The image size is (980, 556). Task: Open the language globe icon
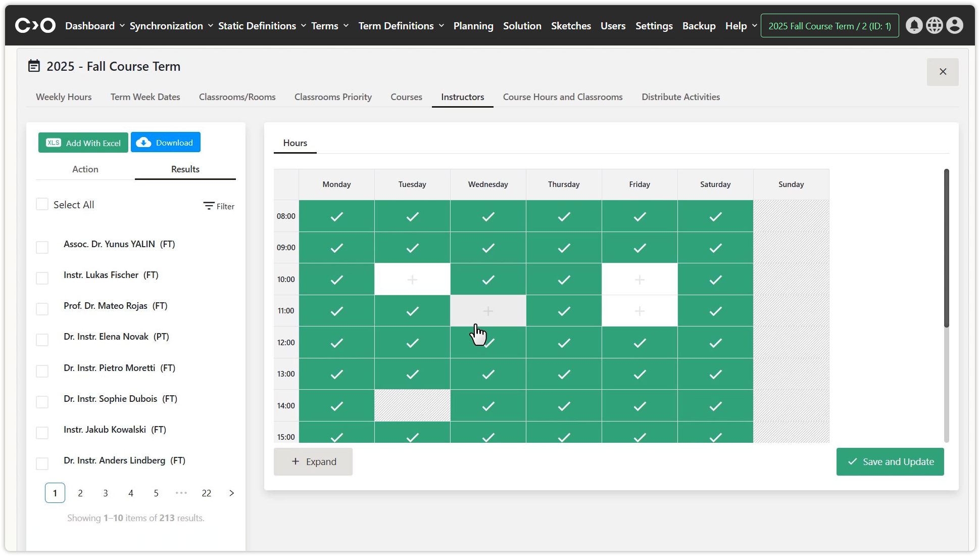[934, 25]
